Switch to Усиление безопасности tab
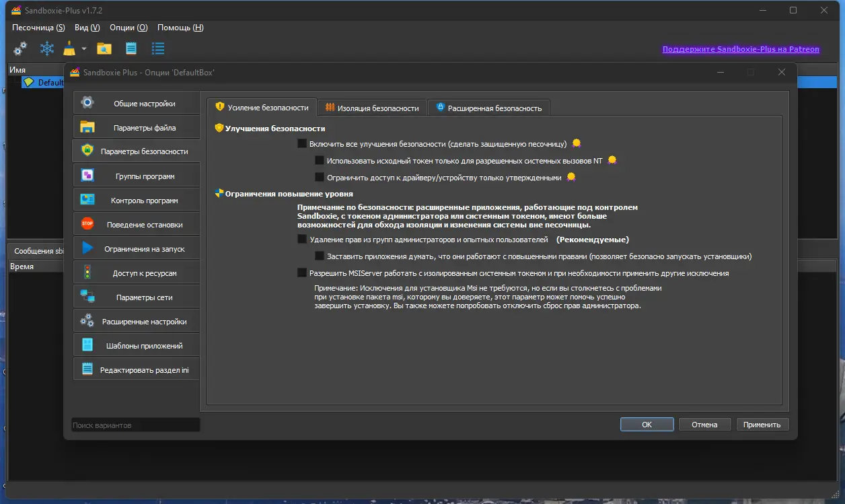This screenshot has height=504, width=845. 262,107
